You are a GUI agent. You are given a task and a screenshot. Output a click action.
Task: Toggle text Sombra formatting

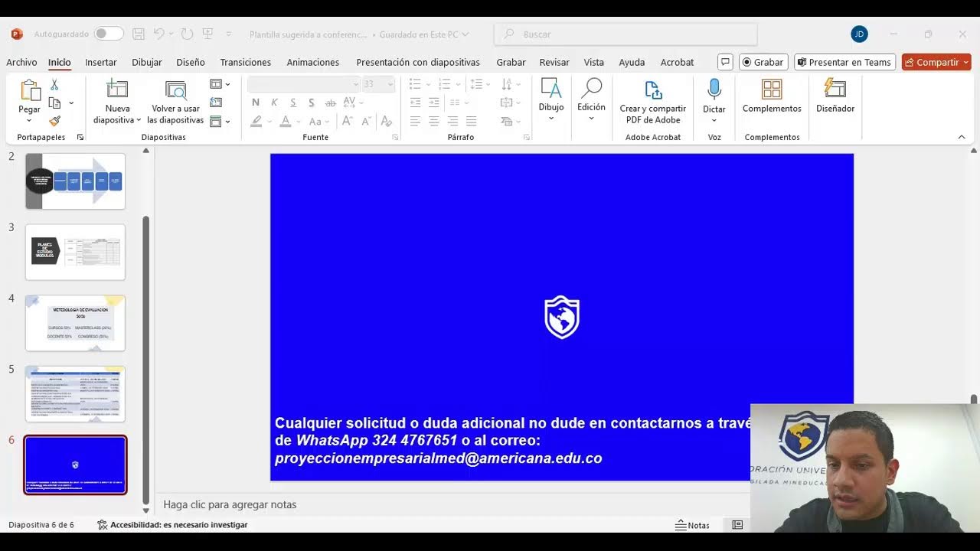tap(311, 103)
